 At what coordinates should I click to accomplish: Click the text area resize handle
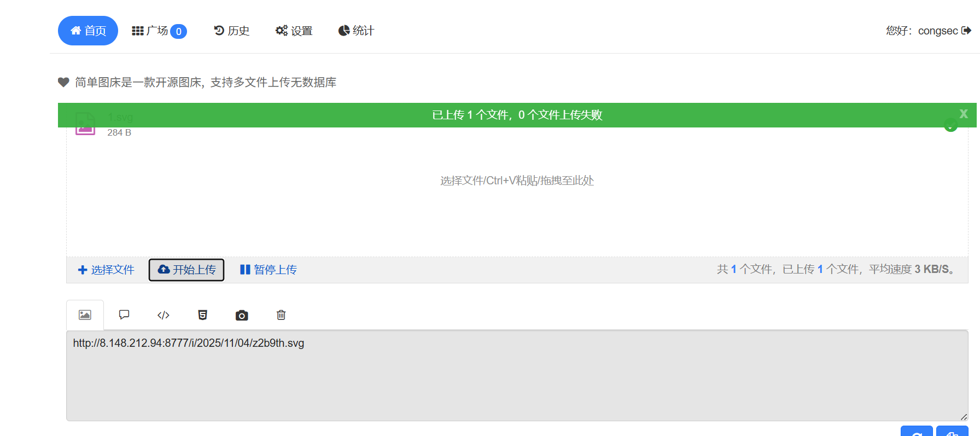tap(964, 417)
